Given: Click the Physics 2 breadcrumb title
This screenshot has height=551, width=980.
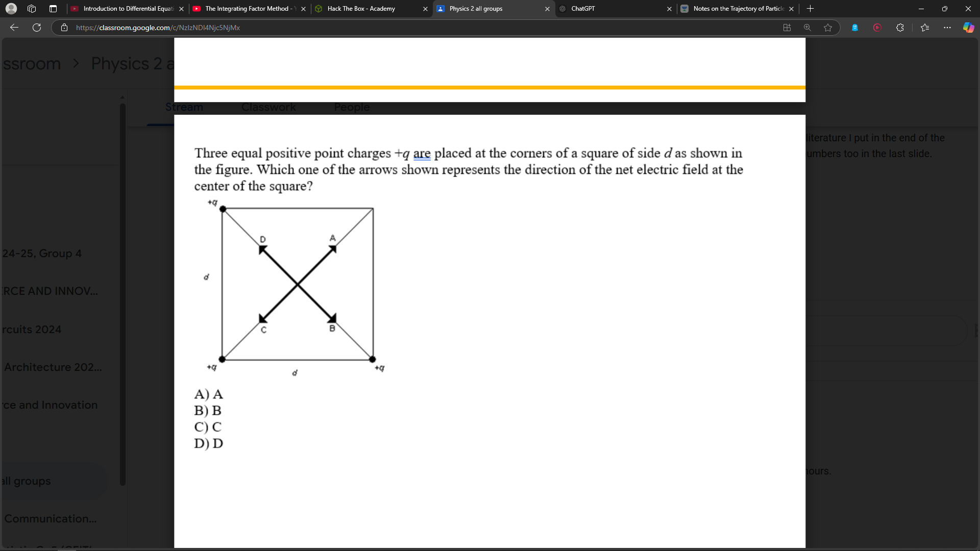Looking at the screenshot, I should point(133,64).
